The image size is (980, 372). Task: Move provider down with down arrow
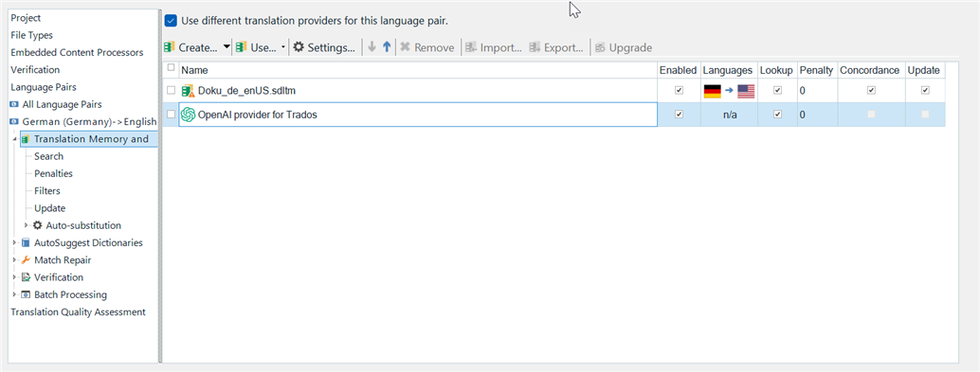372,47
